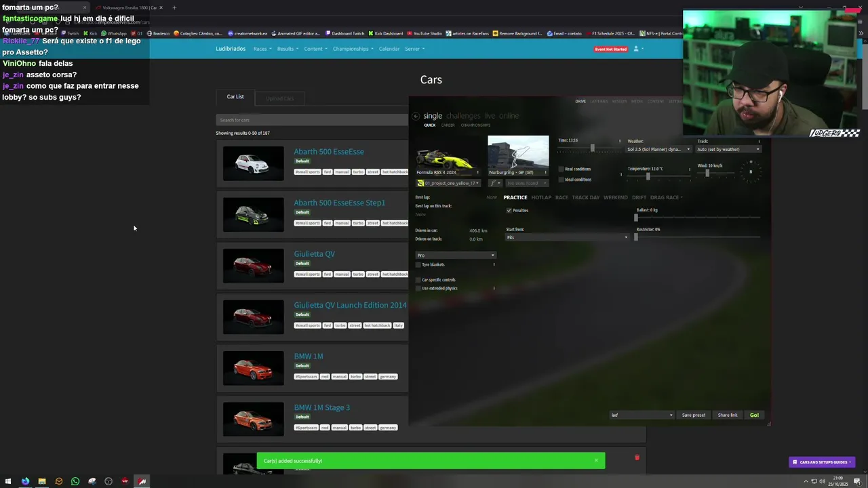Select the Hotlap mode tab
This screenshot has width=868, height=488.
[541, 197]
